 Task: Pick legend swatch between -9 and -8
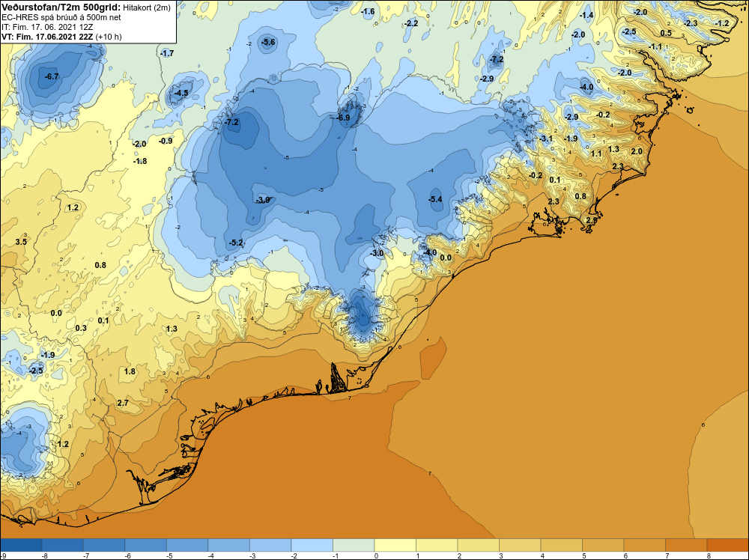(21, 545)
